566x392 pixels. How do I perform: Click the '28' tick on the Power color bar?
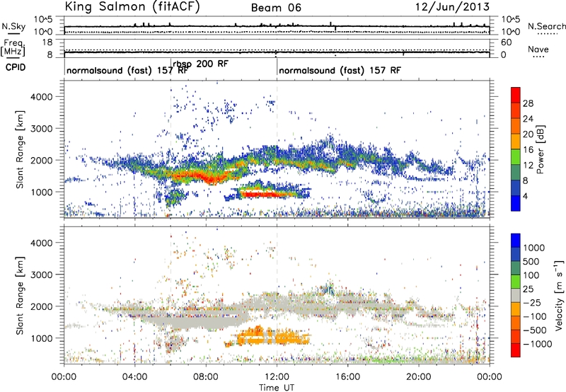click(528, 103)
